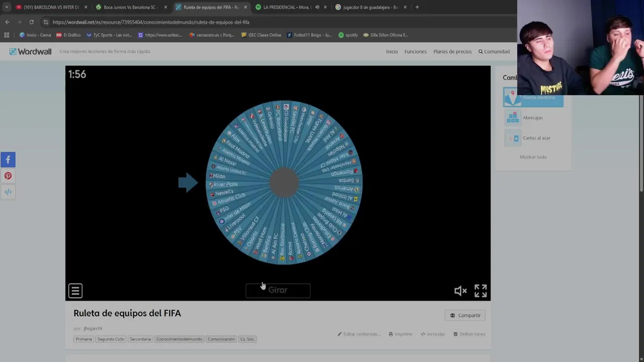Share this page on Facebook
The height and width of the screenshot is (362, 644).
point(8,160)
